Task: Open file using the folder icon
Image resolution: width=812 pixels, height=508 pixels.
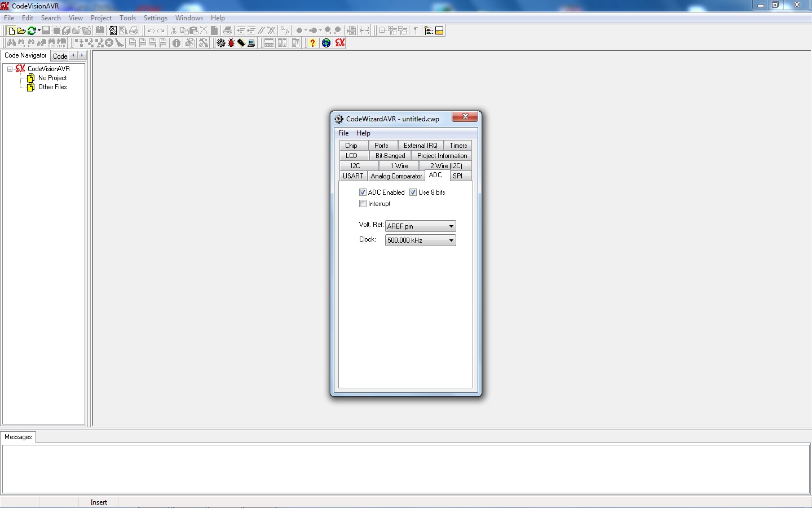Action: click(21, 30)
